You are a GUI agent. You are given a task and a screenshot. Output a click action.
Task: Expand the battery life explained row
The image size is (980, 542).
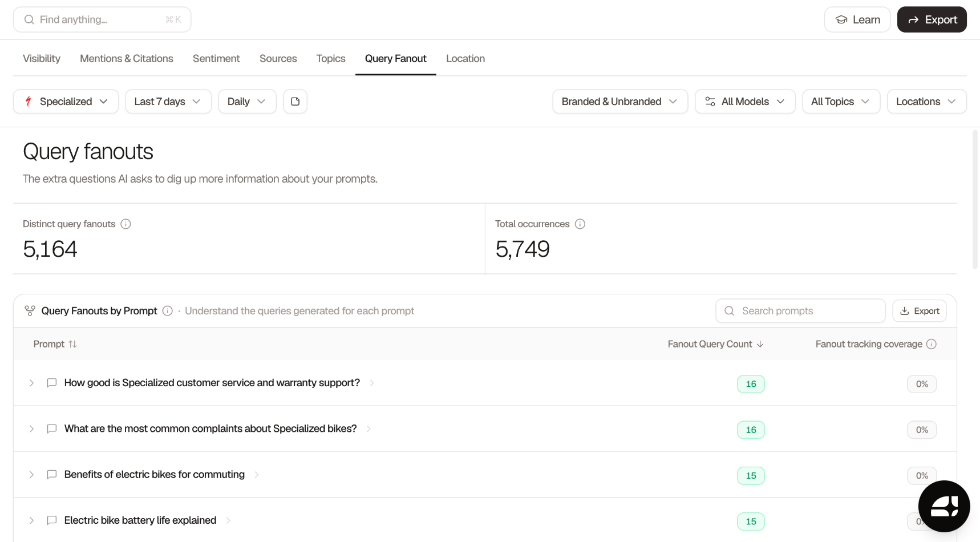click(32, 520)
